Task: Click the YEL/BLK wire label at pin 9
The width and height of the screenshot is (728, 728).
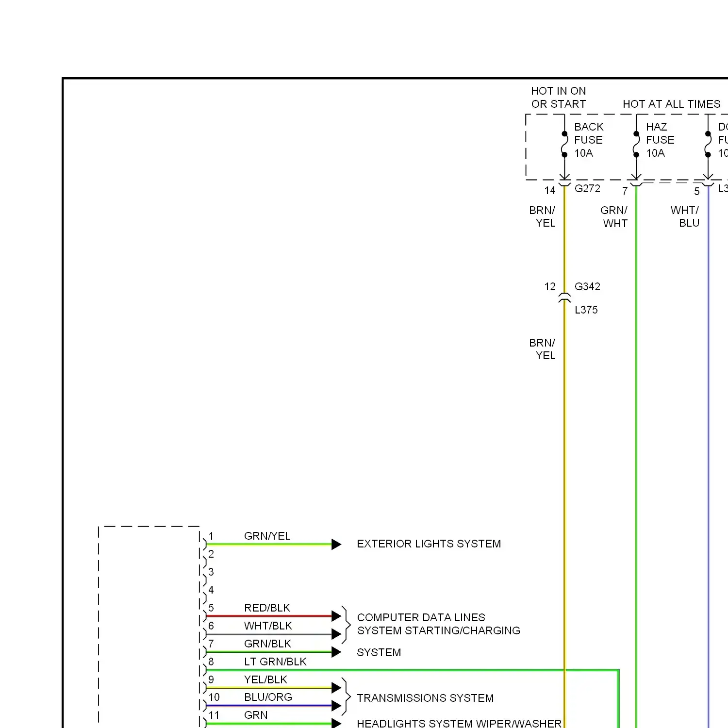Action: (265, 679)
